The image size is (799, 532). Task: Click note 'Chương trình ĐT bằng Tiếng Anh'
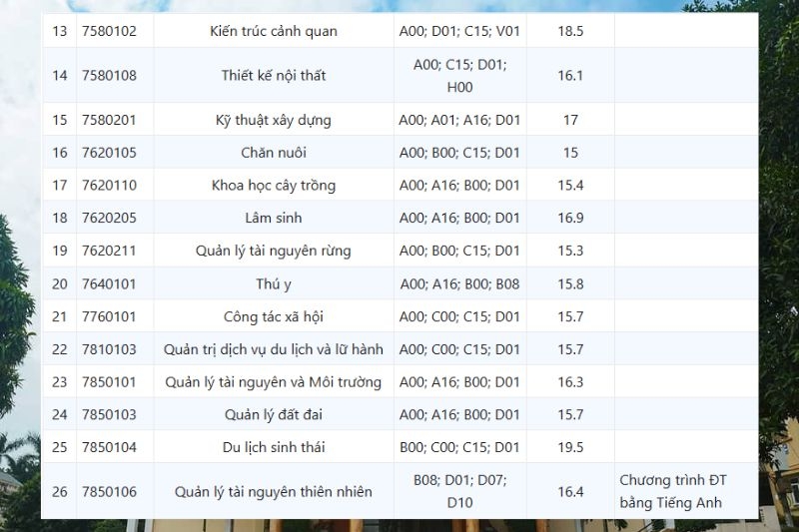673,491
